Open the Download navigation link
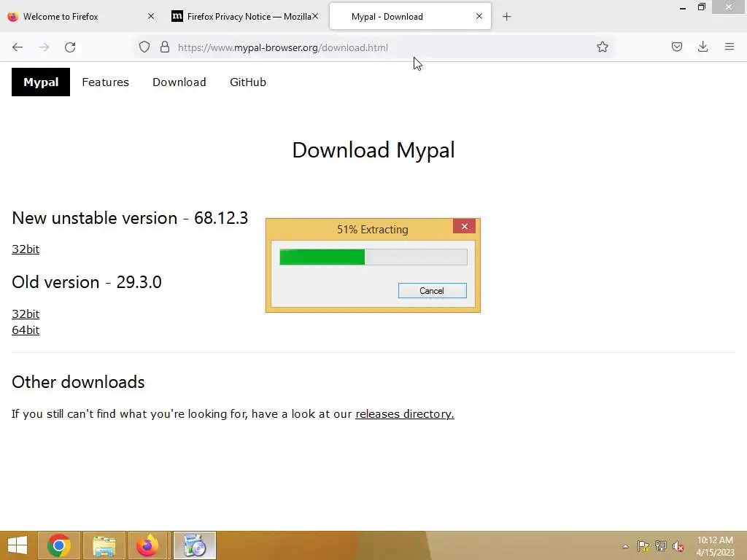 point(179,82)
